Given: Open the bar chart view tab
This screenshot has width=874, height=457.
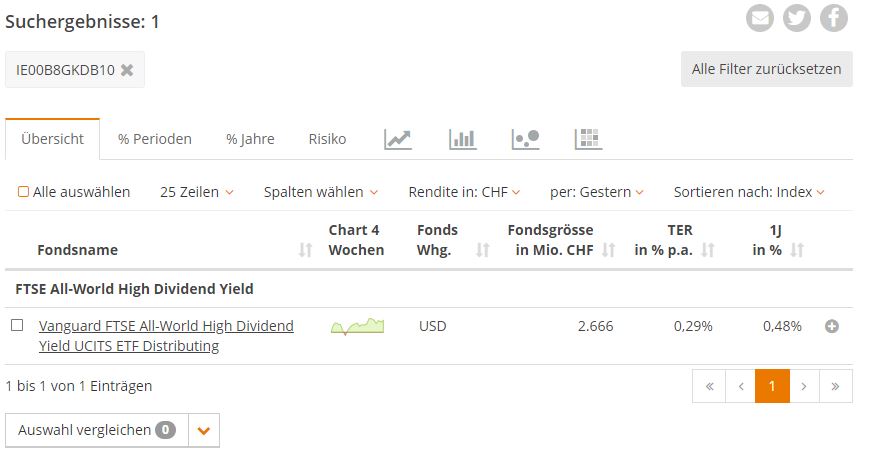Looking at the screenshot, I should (x=462, y=139).
